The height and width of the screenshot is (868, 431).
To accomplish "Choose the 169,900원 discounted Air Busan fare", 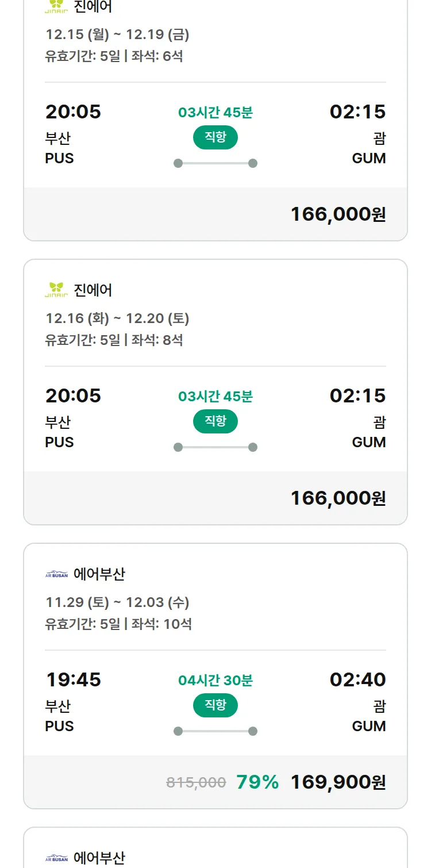I will tap(338, 782).
